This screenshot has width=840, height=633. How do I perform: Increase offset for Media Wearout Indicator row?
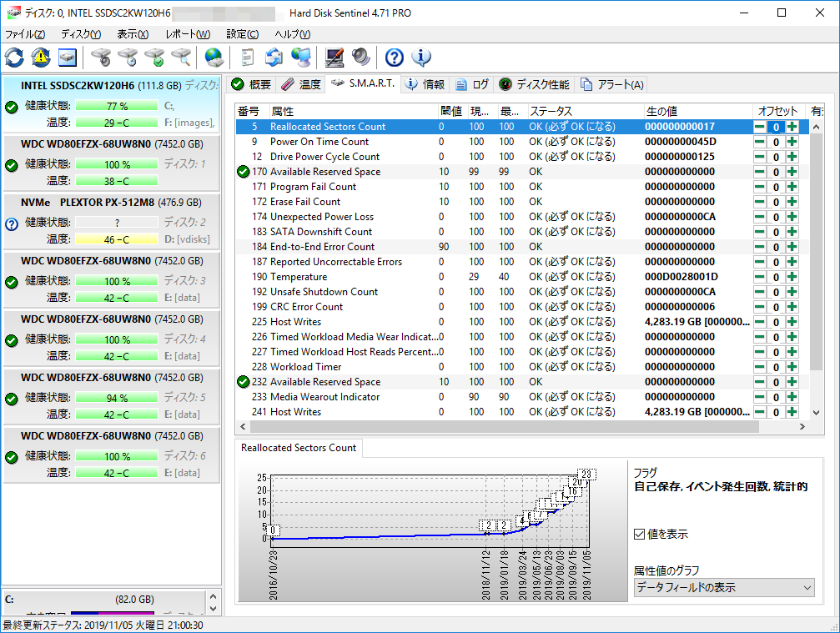tap(792, 397)
